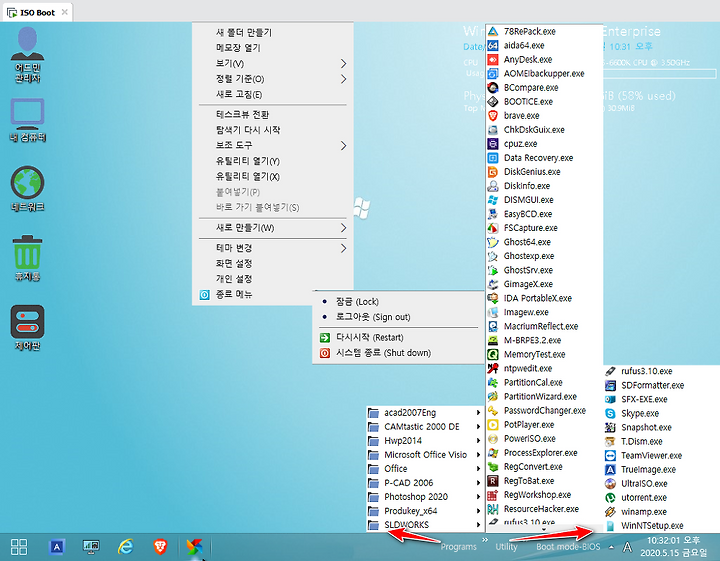Launch Brave browser from taskbar
Screen dimensions: 720x561
click(160, 547)
